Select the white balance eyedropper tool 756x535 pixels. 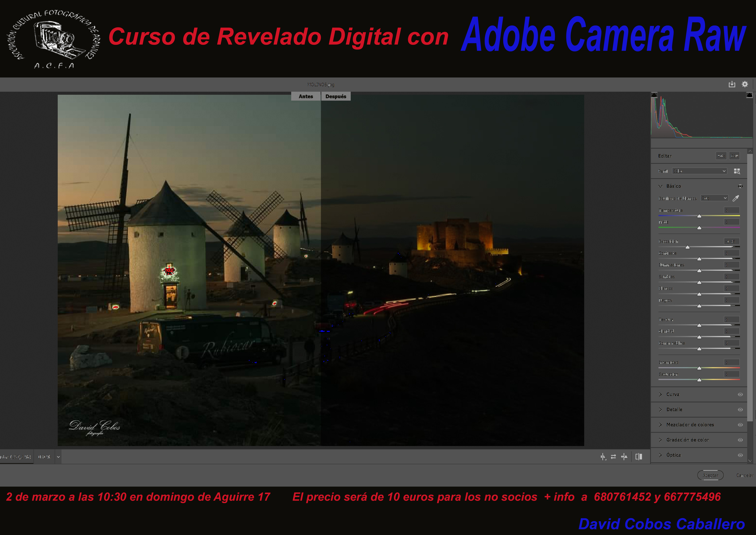click(736, 198)
